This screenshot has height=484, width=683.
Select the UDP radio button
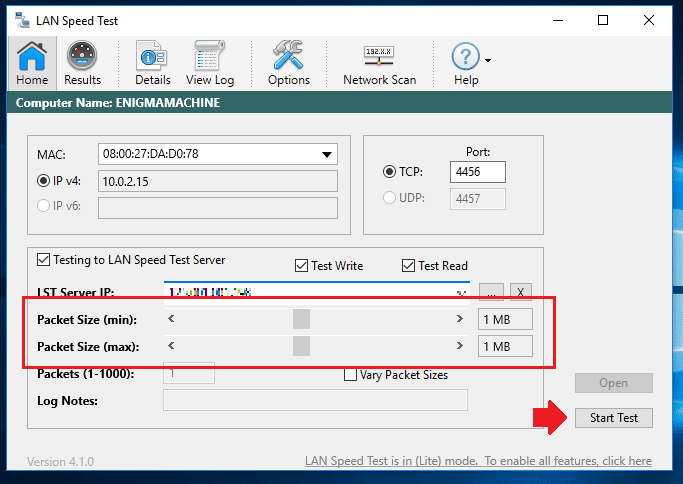click(x=389, y=198)
